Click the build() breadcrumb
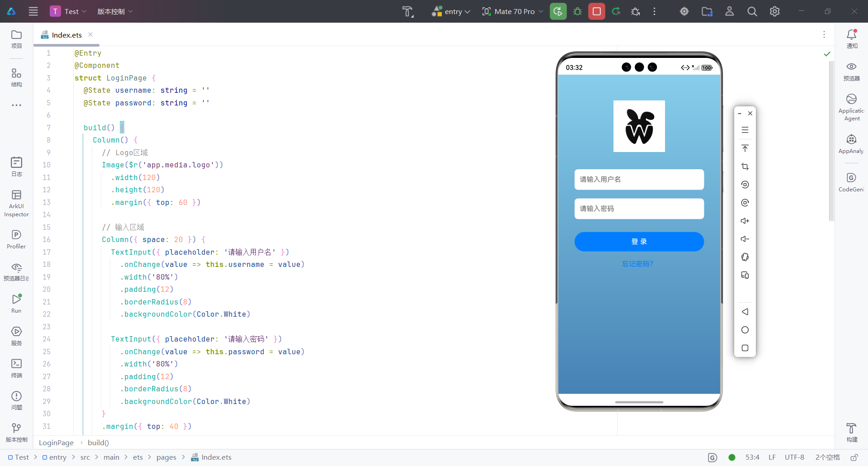This screenshot has height=466, width=868. (x=98, y=442)
